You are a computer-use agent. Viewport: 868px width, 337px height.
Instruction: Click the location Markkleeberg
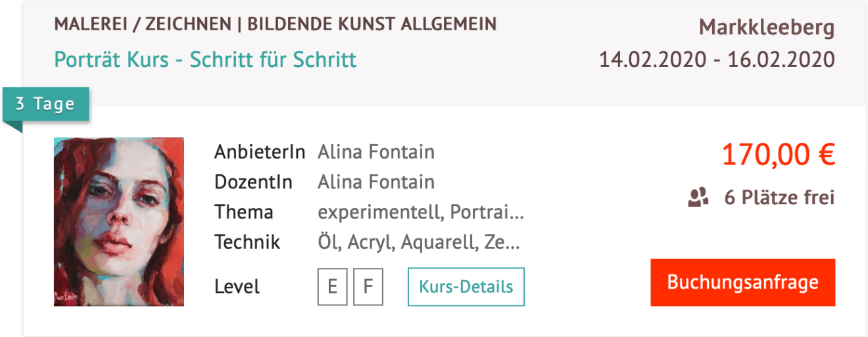(767, 28)
